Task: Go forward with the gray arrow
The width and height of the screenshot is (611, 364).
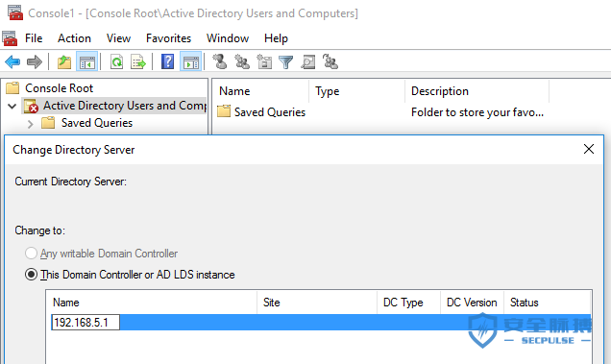Action: coord(35,61)
